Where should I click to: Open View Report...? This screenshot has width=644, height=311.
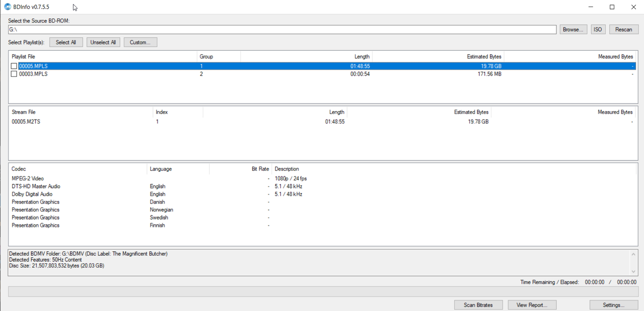click(532, 305)
